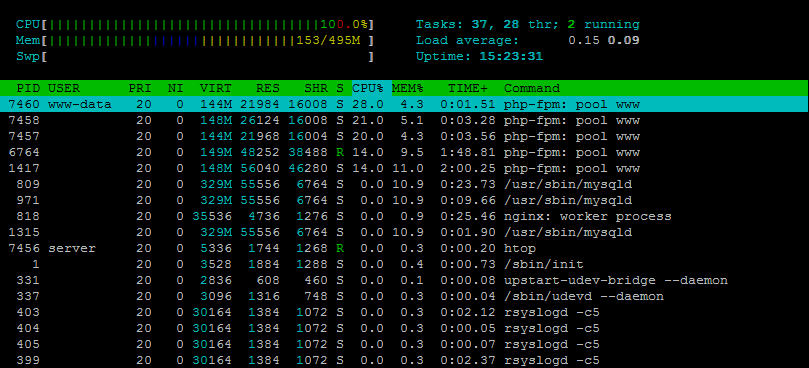
Task: Click the PRI column header
Action: tap(140, 88)
